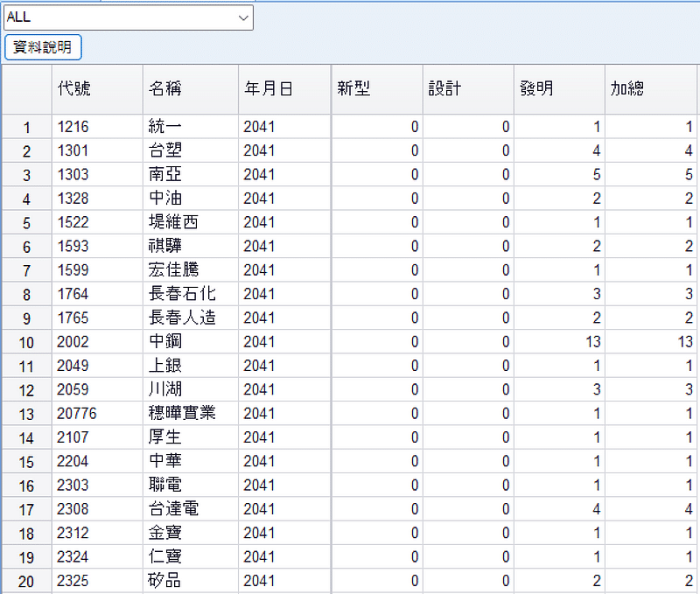Viewport: 700px width, 594px height.
Task: Select the 名稱 column header
Action: click(x=191, y=89)
